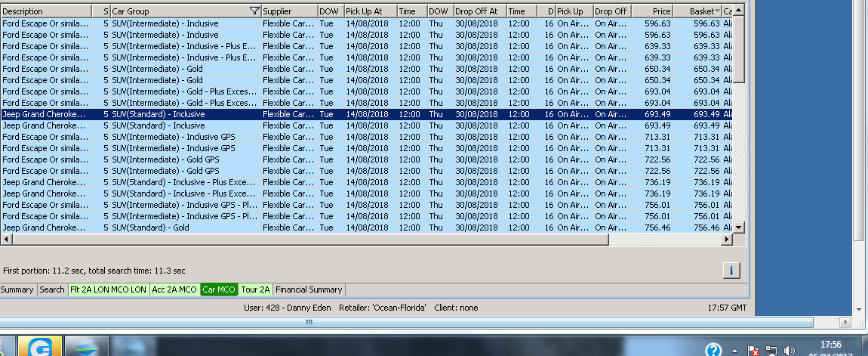The height and width of the screenshot is (356, 868).
Task: Sort by the S column header
Action: point(100,11)
